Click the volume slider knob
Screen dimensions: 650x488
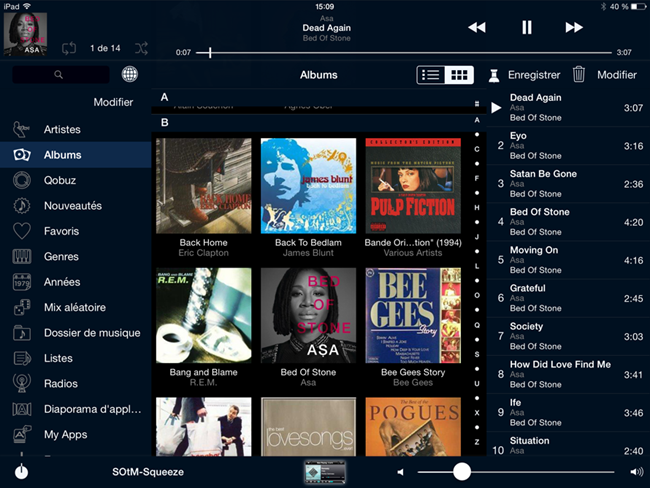point(461,472)
